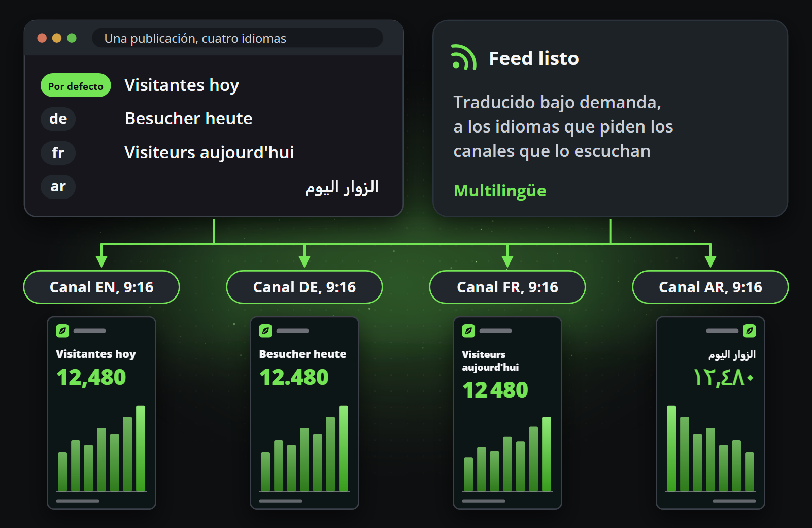Click the title bar field 'Una publicación, cuatro idiomas'

(x=237, y=38)
